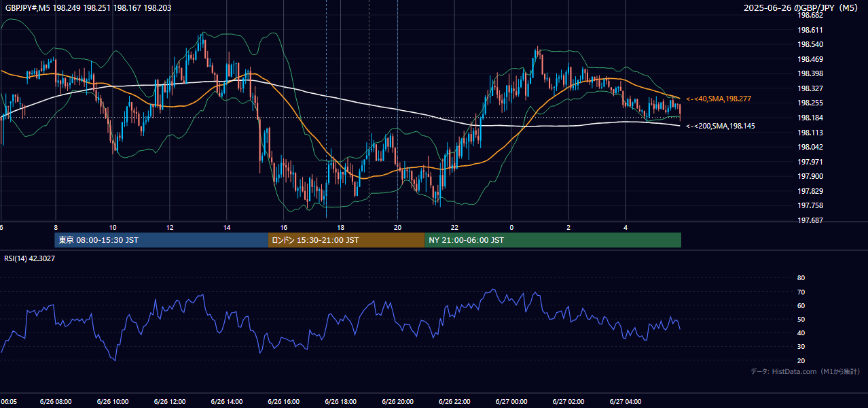The height and width of the screenshot is (408, 868).
Task: Click the 198.398 price axis label
Action: [x=811, y=73]
